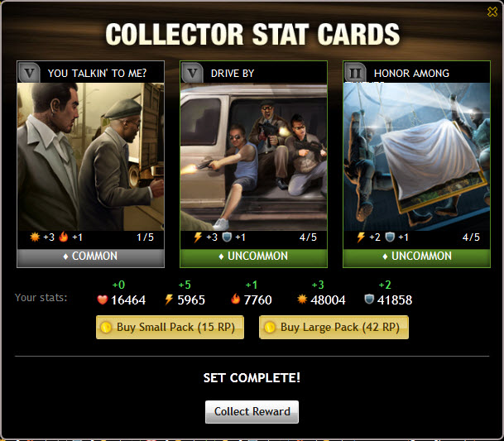Close the Collector Stat Cards dialog
The width and height of the screenshot is (504, 441).
(x=492, y=12)
